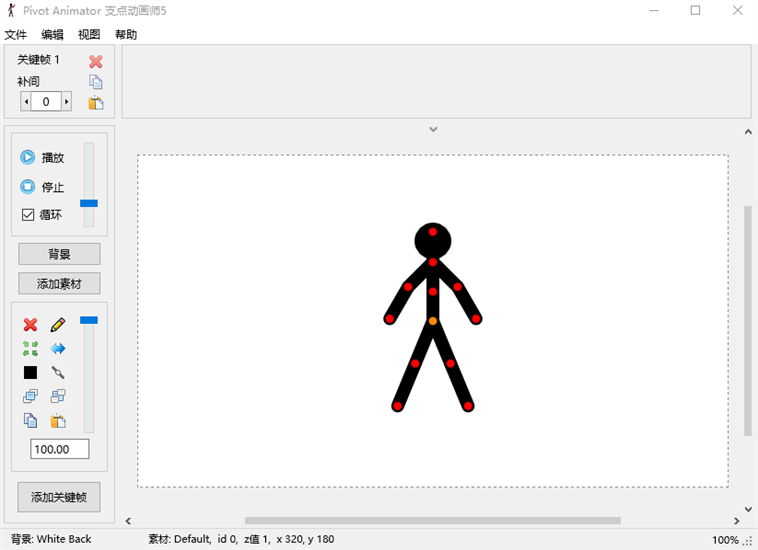Open the 文件 menu
This screenshot has height=550, width=758.
[16, 35]
